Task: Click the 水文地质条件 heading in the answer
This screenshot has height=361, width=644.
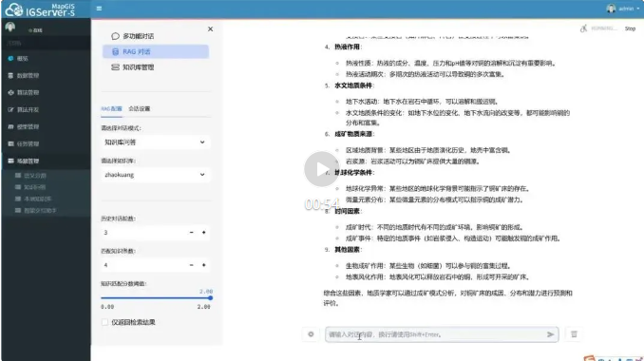Action: coord(353,85)
